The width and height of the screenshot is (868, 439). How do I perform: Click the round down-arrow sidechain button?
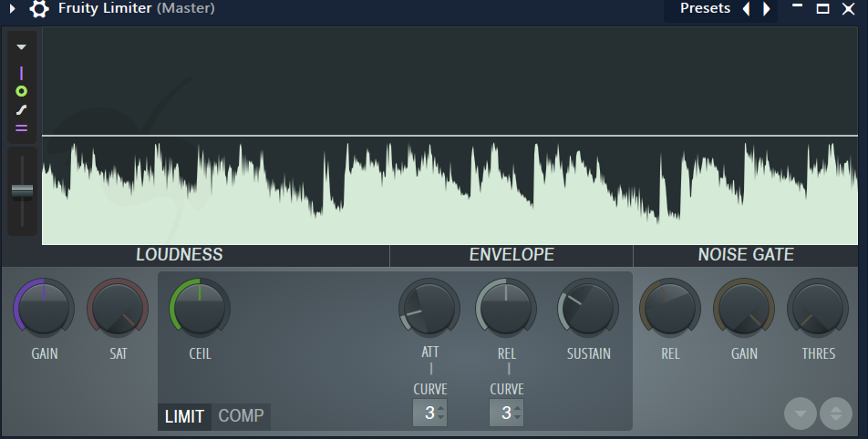[801, 413]
